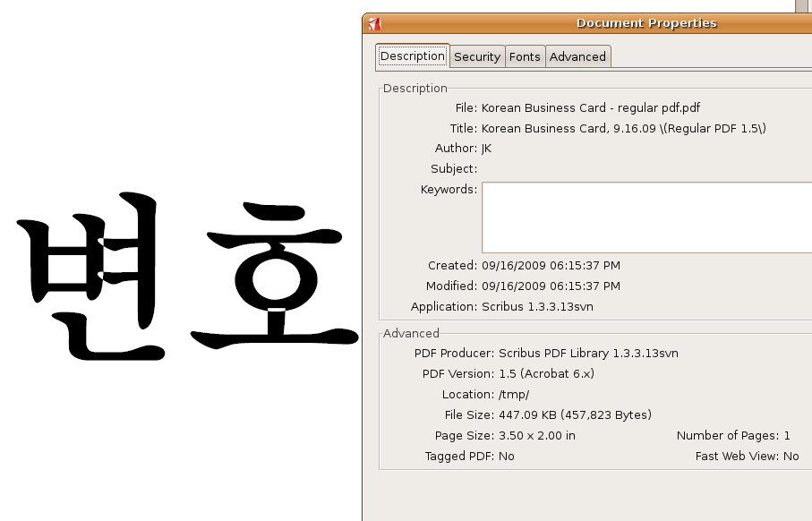Select the Fonts tab

[525, 56]
